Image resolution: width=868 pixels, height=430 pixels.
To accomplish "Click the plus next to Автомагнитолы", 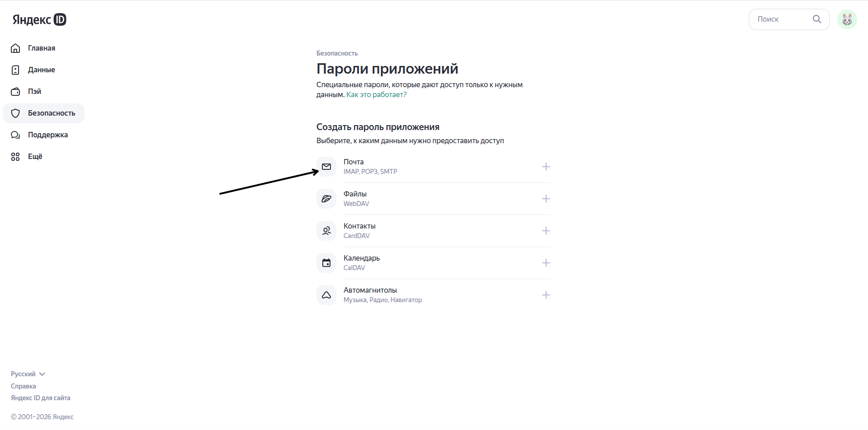I will [x=546, y=294].
